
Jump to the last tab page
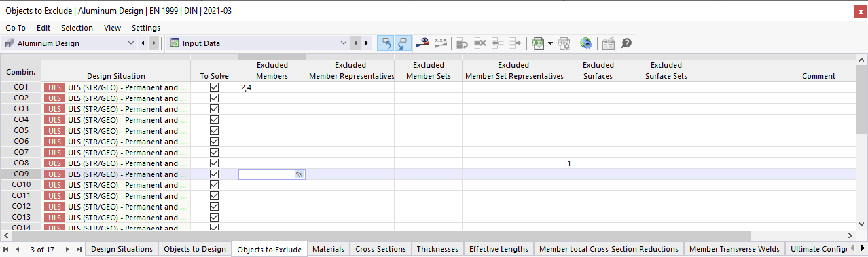coord(78,249)
